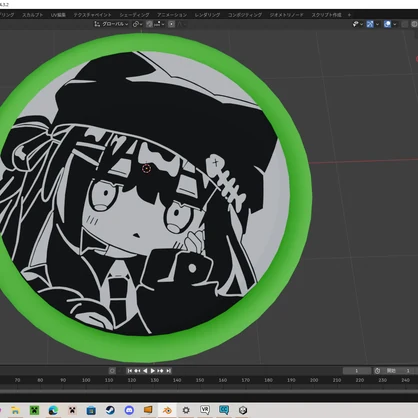418x418 pixels.
Task: Click frame 100 on timeline ruler
Action: (x=86, y=380)
